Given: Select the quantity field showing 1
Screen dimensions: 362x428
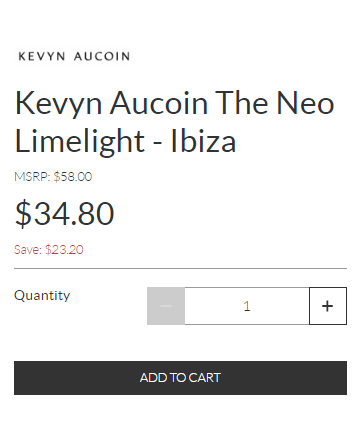Looking at the screenshot, I should pyautogui.click(x=247, y=306).
